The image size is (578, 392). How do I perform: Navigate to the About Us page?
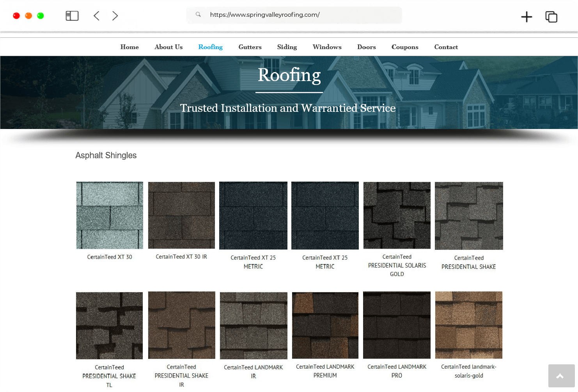pos(168,47)
